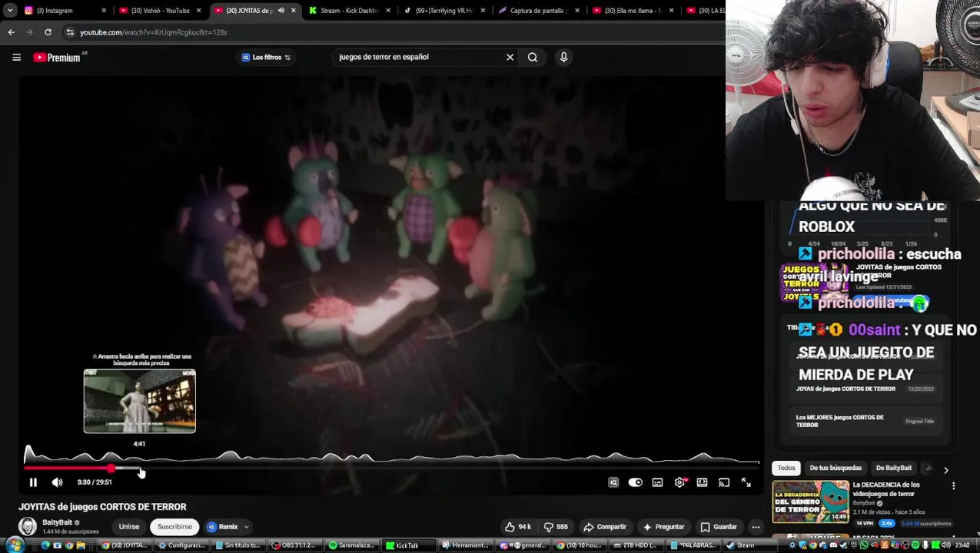Open the KickTalk taskbar item
The width and height of the screenshot is (980, 553).
point(407,545)
